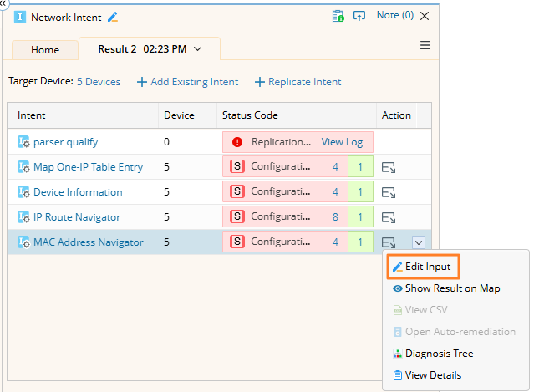Click the pop-out window icon in header
The height and width of the screenshot is (392, 534).
[359, 16]
